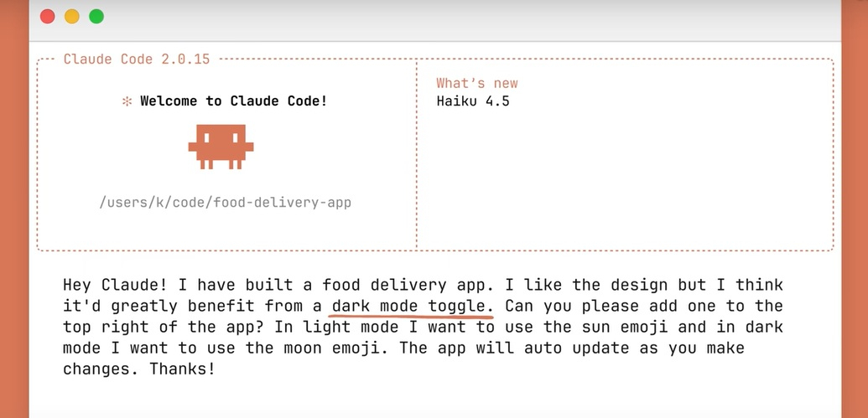Click the /users/k/code/food-delivery-app path
The height and width of the screenshot is (418, 868).
225,203
